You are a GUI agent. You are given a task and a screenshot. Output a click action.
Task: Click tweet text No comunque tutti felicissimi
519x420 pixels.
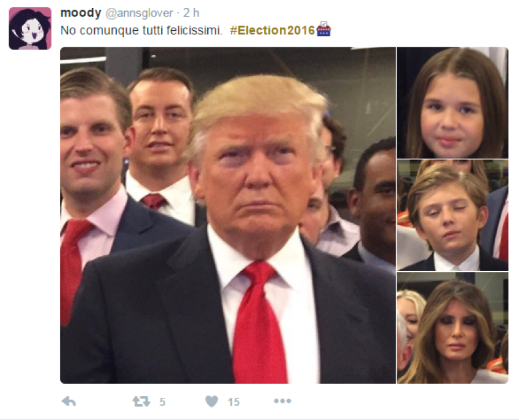[x=141, y=31]
